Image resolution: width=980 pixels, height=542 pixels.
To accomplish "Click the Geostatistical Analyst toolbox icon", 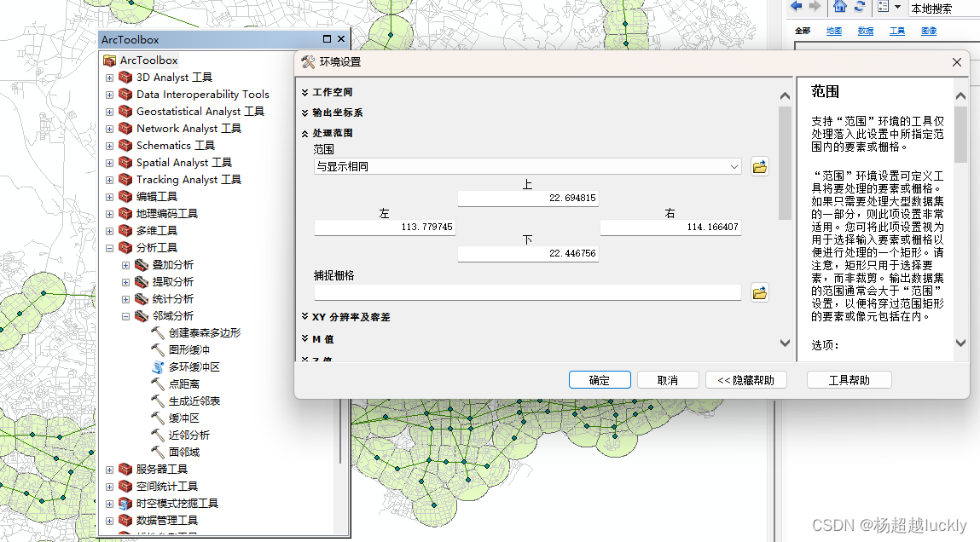I will click(125, 111).
